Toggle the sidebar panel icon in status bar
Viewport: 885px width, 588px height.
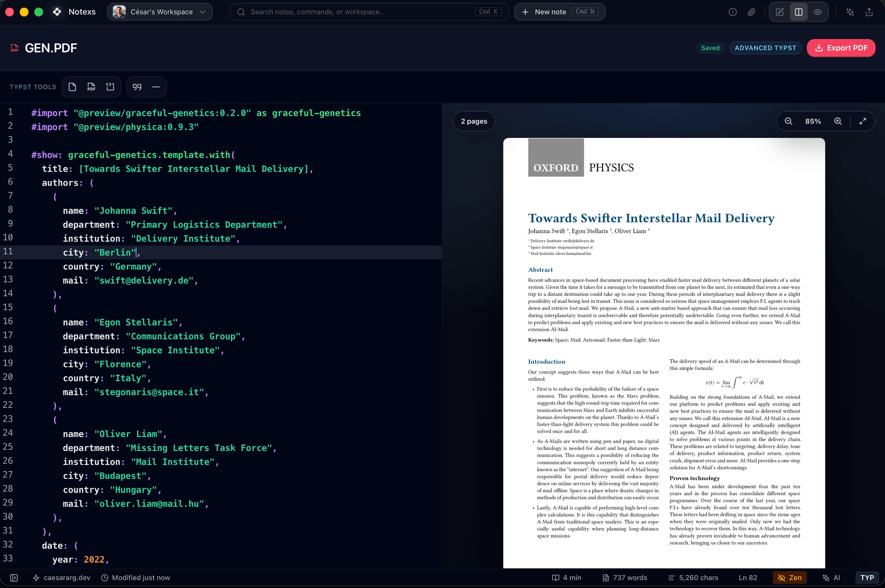[x=14, y=578]
